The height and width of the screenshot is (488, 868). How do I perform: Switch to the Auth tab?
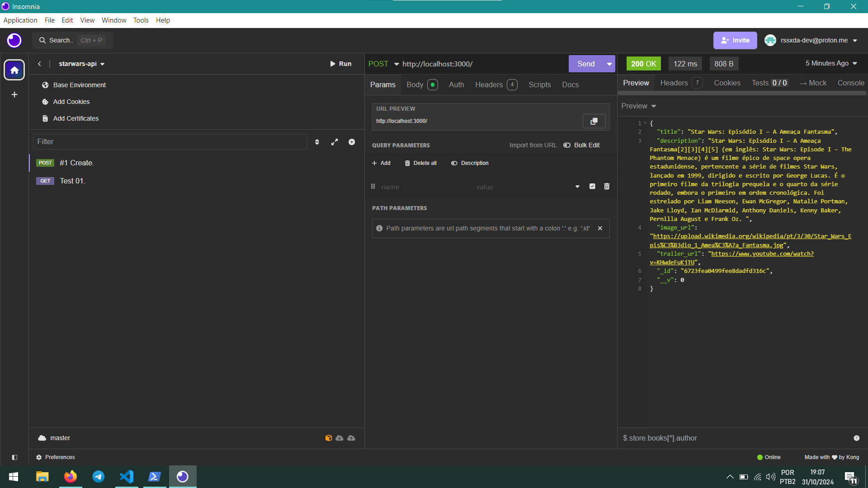point(456,84)
